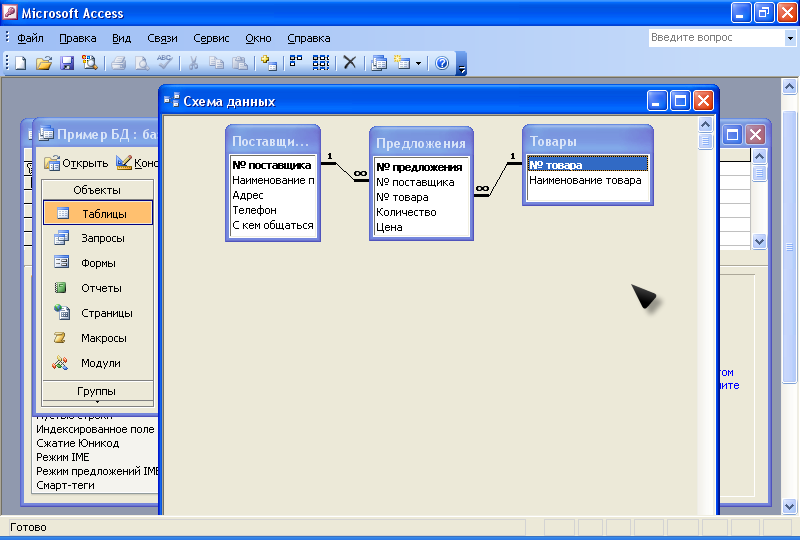Open the Связи menu
The height and width of the screenshot is (540, 800).
pyautogui.click(x=162, y=38)
